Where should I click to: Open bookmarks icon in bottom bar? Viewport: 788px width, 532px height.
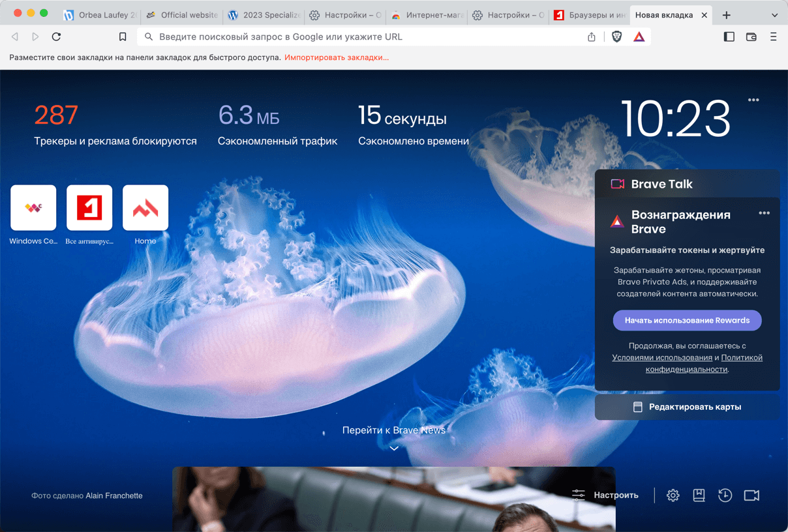click(x=699, y=495)
